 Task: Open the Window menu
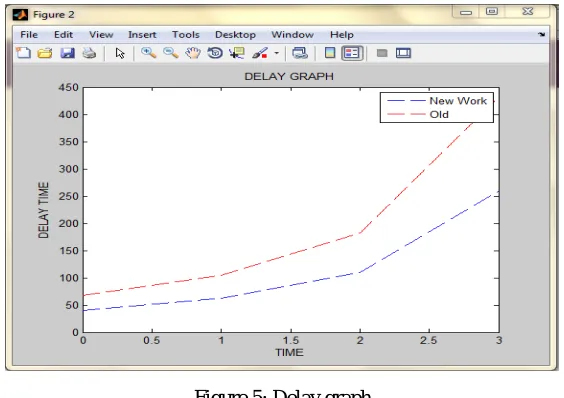292,35
